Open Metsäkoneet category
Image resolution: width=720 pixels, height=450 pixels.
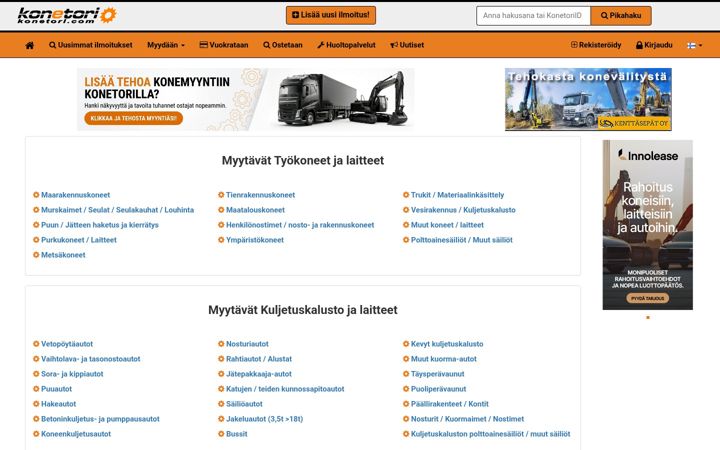point(63,255)
